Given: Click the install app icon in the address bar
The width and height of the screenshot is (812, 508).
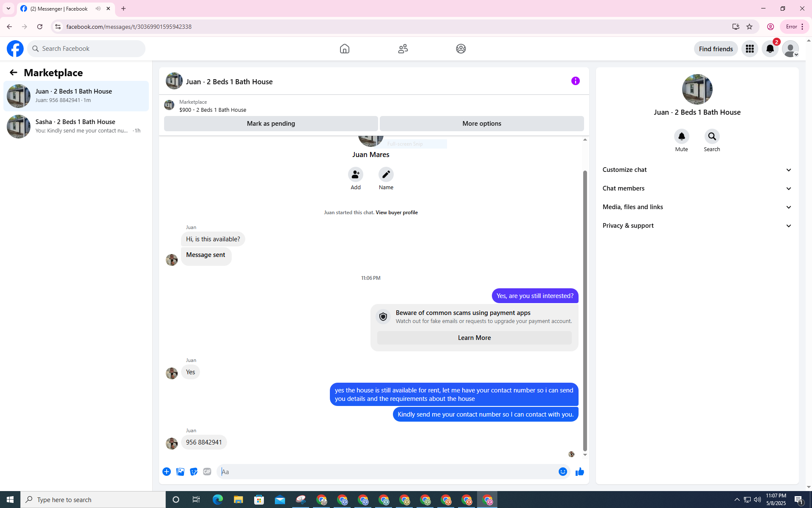Looking at the screenshot, I should click(x=736, y=27).
